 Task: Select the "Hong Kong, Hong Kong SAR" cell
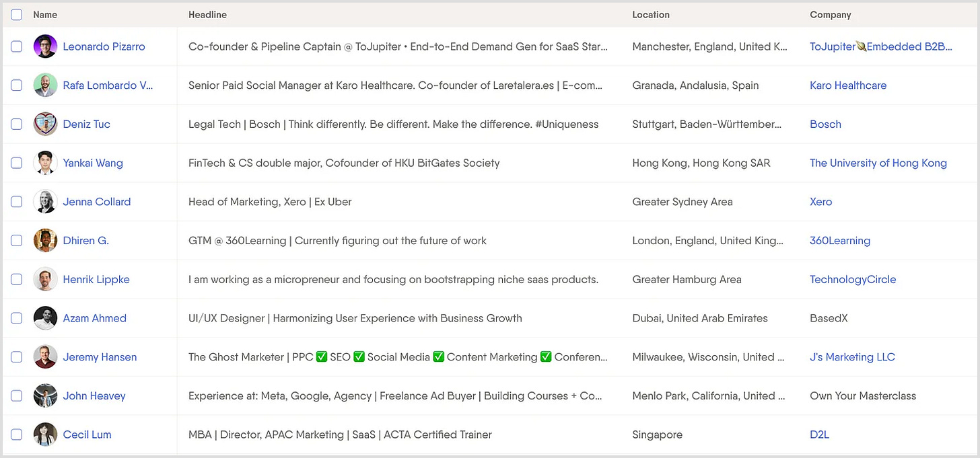(x=701, y=163)
